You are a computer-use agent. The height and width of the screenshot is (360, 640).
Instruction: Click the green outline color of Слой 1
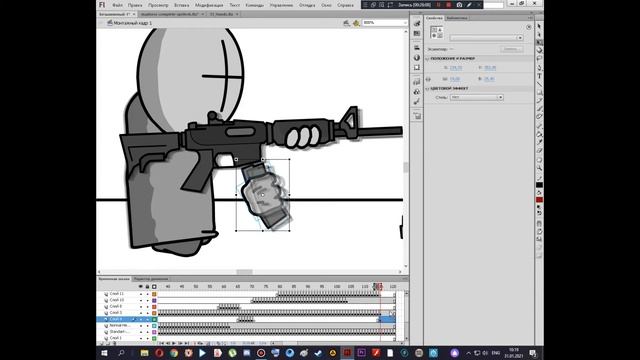(x=154, y=338)
